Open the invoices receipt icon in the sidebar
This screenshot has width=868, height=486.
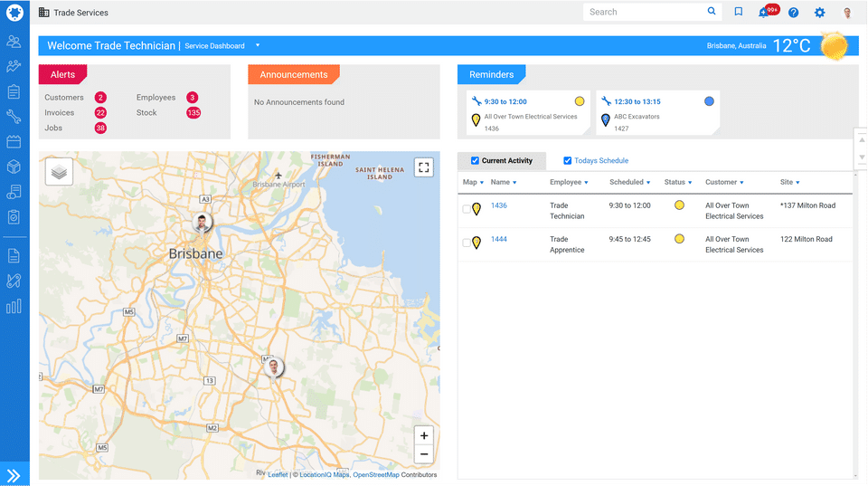(x=14, y=192)
